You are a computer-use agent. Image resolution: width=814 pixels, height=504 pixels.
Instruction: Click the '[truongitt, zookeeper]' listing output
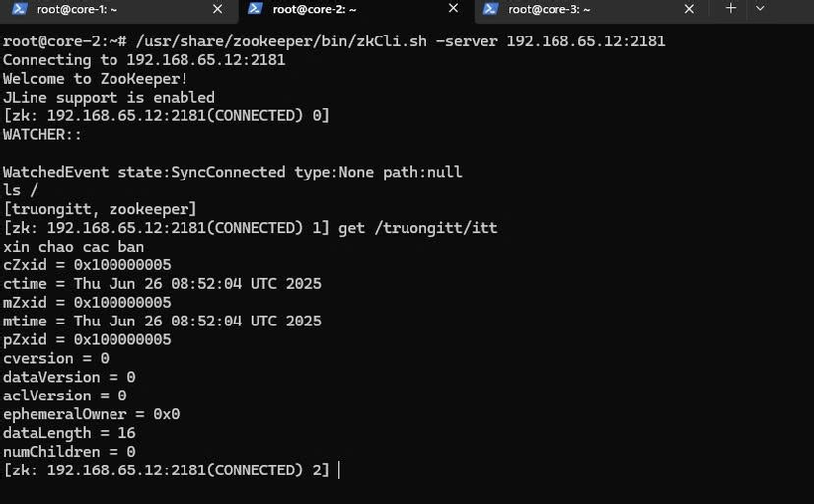pos(101,209)
